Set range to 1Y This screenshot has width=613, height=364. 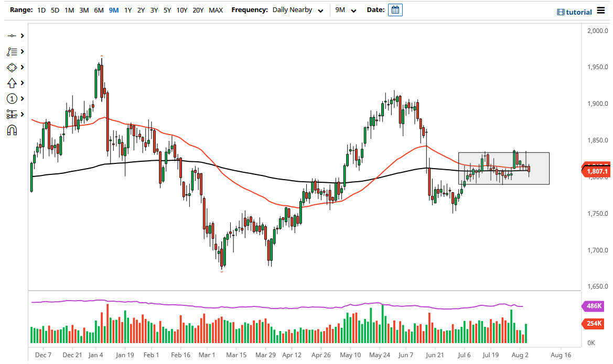(128, 10)
